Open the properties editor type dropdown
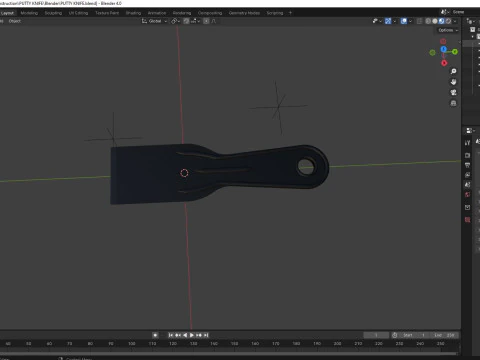This screenshot has width=480, height=360. (470, 130)
